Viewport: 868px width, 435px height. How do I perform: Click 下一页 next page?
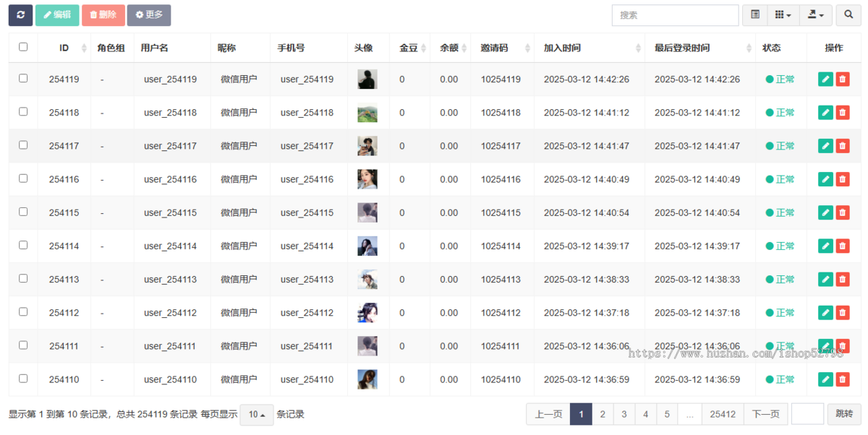766,414
